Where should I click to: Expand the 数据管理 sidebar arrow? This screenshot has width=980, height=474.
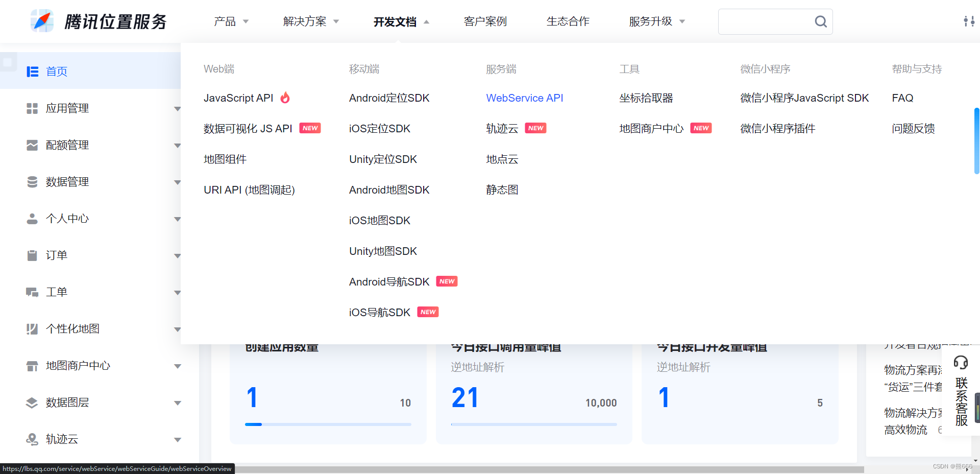(178, 182)
